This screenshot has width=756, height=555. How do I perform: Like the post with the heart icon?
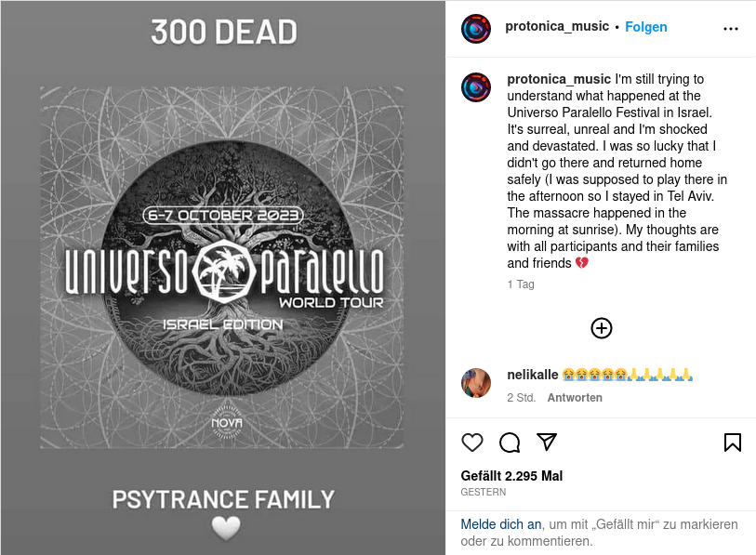[472, 443]
